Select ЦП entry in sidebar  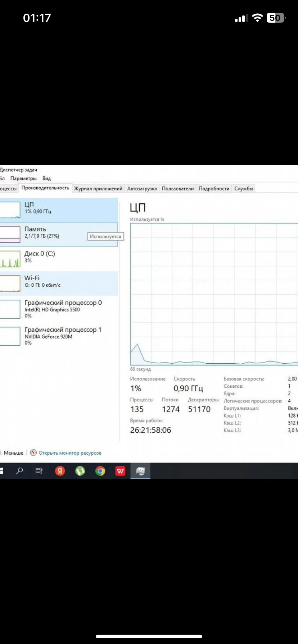(59, 210)
